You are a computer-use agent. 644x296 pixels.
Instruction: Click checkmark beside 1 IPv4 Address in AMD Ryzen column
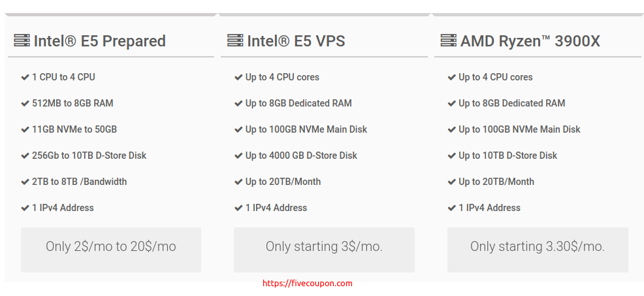tap(452, 208)
